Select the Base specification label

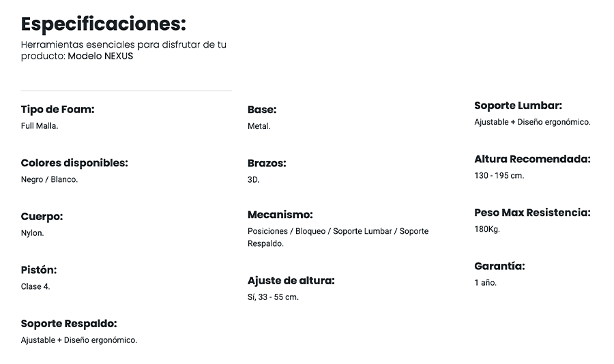point(262,110)
